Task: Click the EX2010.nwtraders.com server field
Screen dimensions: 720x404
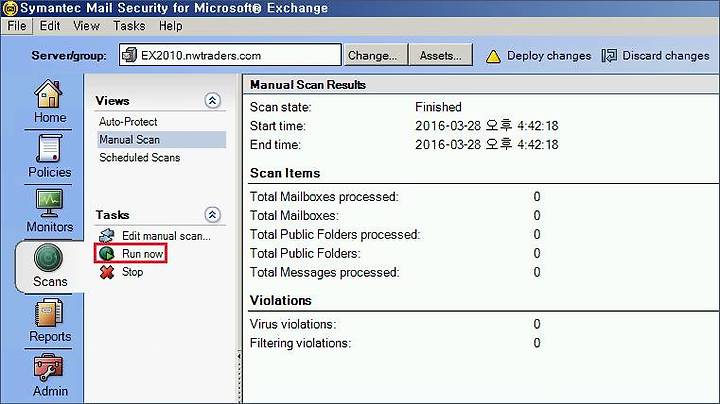Action: (x=230, y=55)
